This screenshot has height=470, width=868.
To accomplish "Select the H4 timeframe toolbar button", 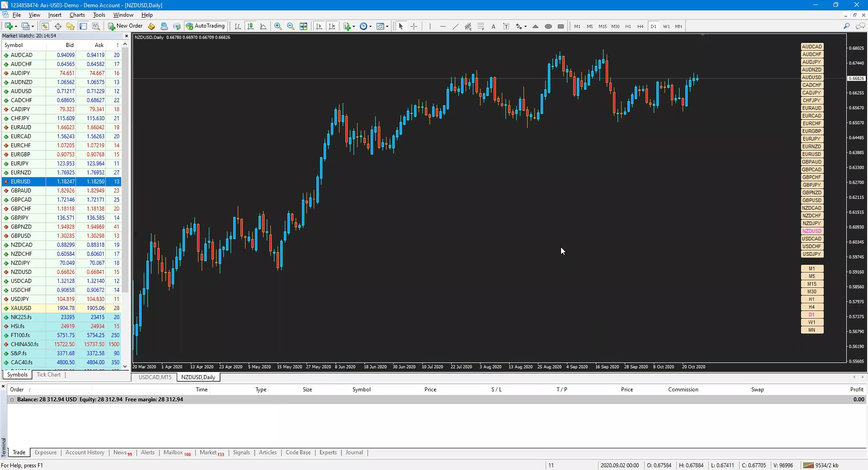I will click(640, 26).
